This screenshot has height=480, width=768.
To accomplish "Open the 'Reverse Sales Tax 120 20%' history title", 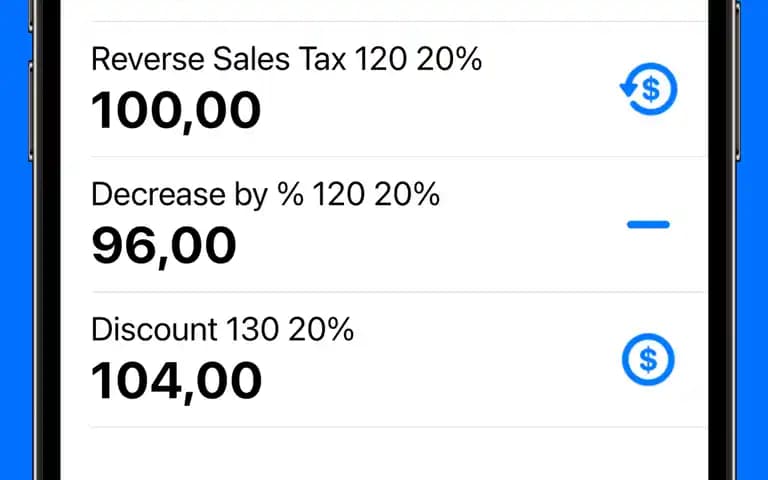I will (x=287, y=59).
